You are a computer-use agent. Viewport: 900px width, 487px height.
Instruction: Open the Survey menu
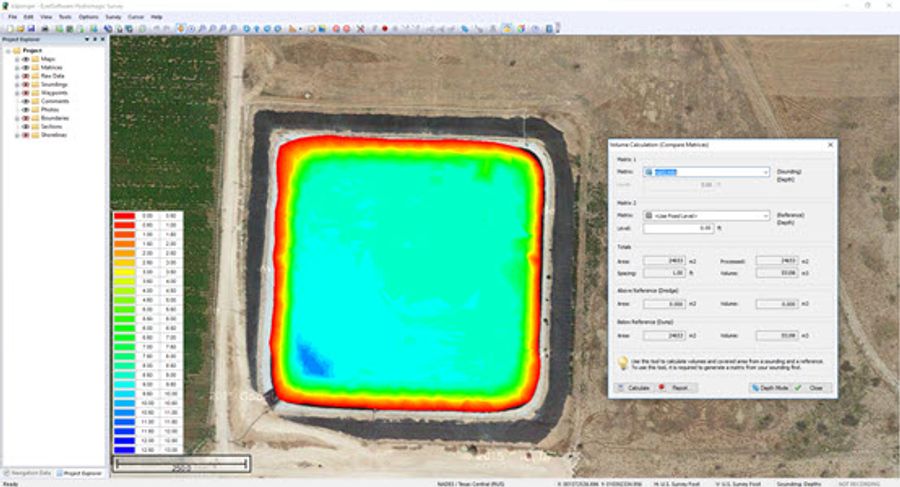[113, 17]
